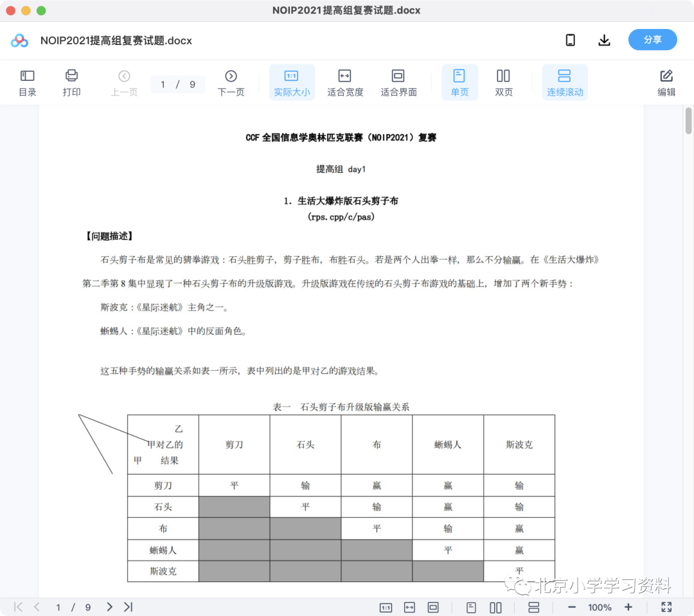Click continuous scroll icon in bottom bar
694x616 pixels.
tap(534, 608)
